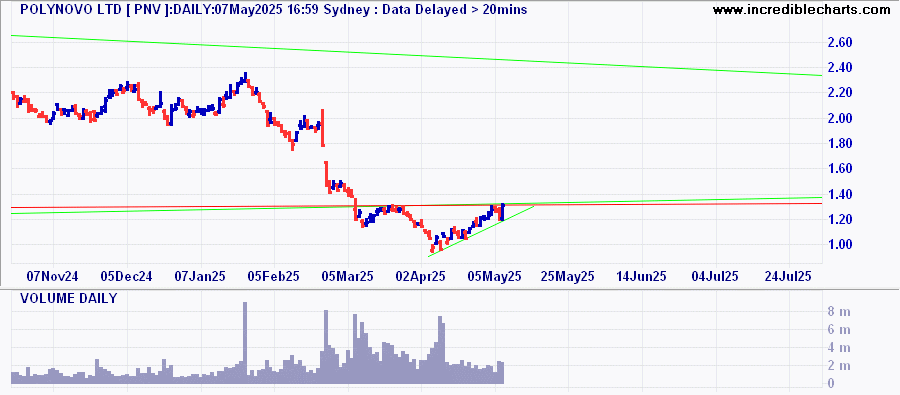Click the 24Jul25 date label
This screenshot has height=395, width=900.
pyautogui.click(x=789, y=277)
